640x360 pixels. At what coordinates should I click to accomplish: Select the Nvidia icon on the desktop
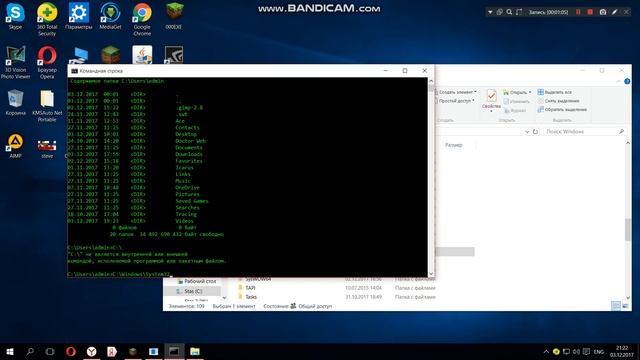(x=173, y=55)
